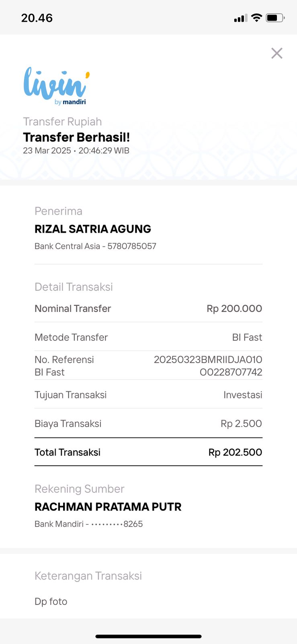Image resolution: width=297 pixels, height=644 pixels.
Task: Tap recipient name RIZAL SATRIA AGUNG
Action: coord(93,229)
